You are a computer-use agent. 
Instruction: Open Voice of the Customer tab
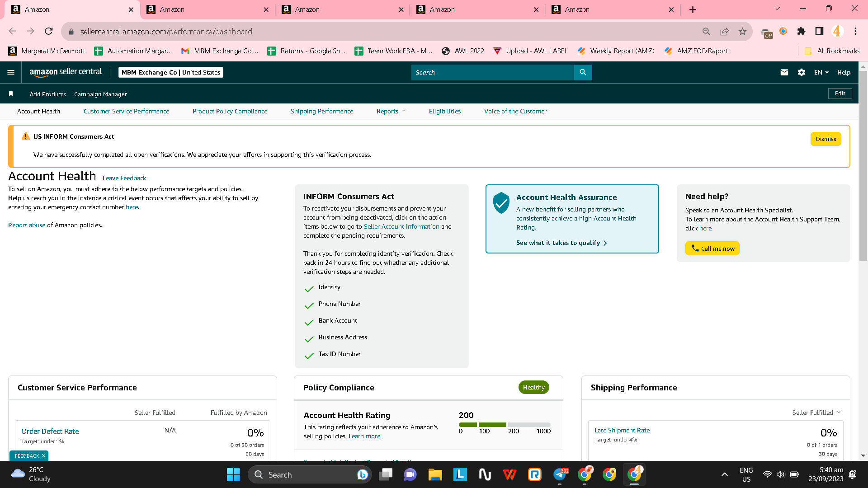click(515, 111)
